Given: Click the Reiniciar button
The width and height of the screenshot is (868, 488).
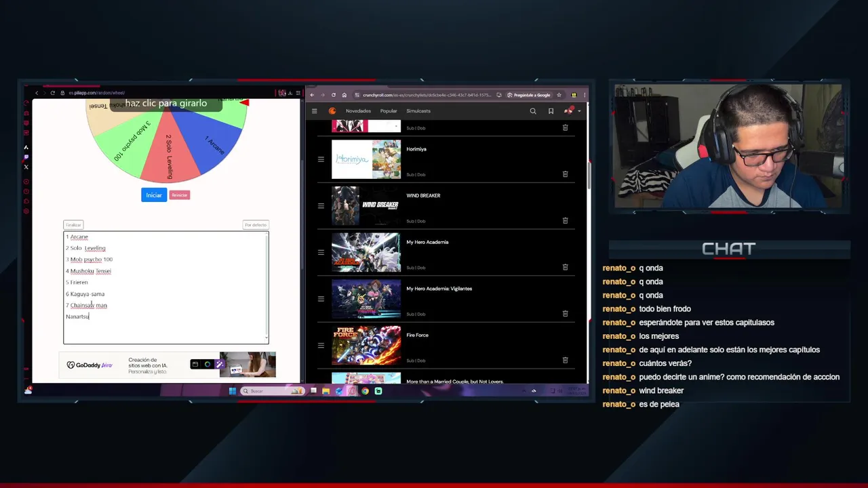Looking at the screenshot, I should click(x=180, y=195).
